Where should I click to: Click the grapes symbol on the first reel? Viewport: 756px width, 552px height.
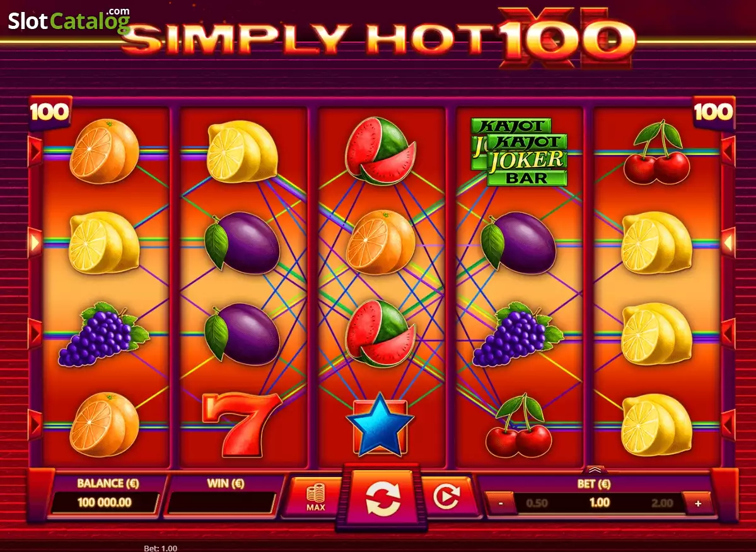pos(103,334)
